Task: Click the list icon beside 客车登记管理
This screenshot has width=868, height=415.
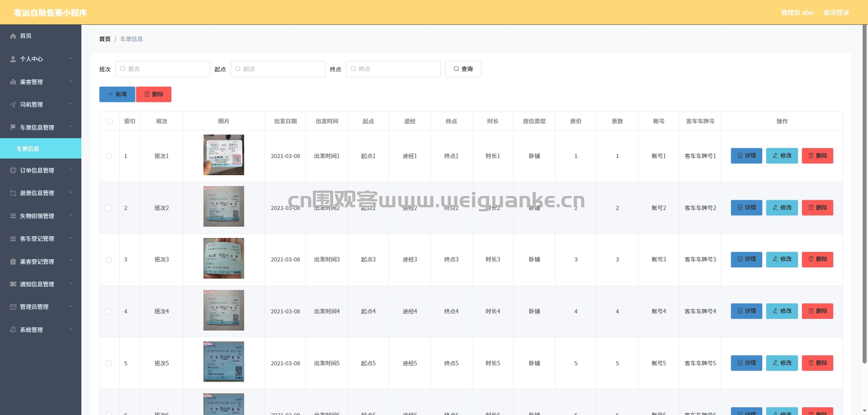Action: pos(13,238)
